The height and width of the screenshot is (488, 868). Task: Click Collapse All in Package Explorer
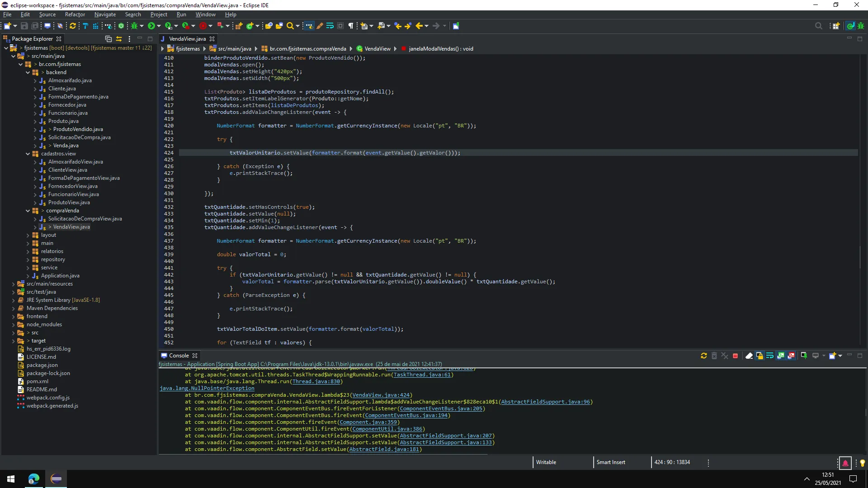click(108, 39)
